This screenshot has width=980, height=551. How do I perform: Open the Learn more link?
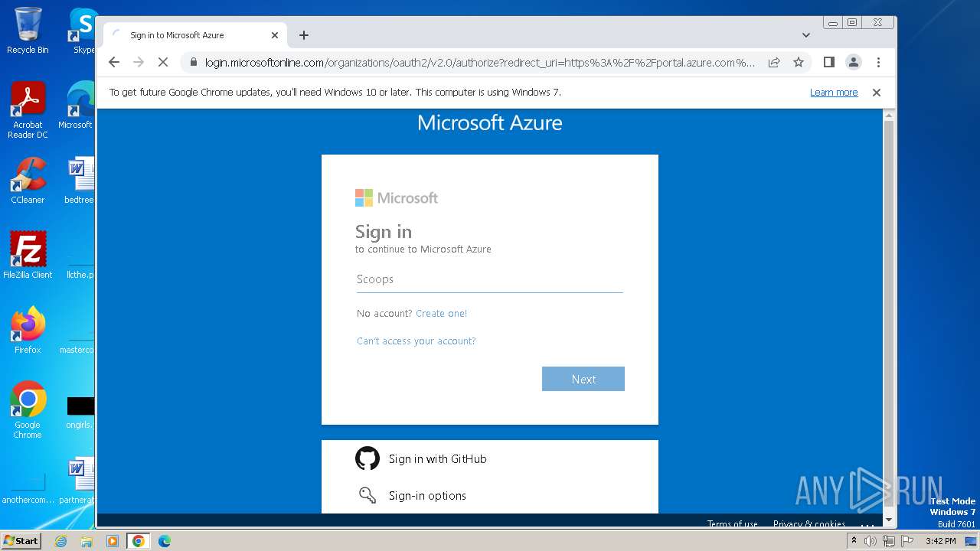pos(834,93)
